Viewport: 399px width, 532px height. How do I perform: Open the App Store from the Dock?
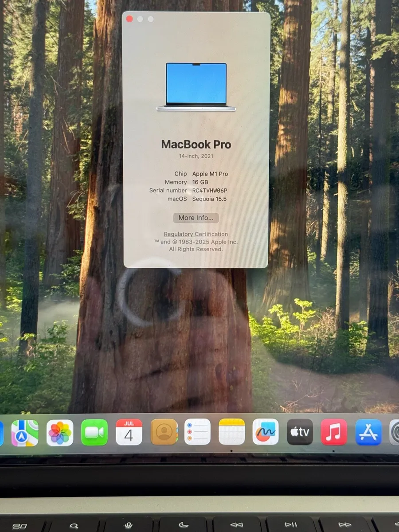pyautogui.click(x=368, y=432)
